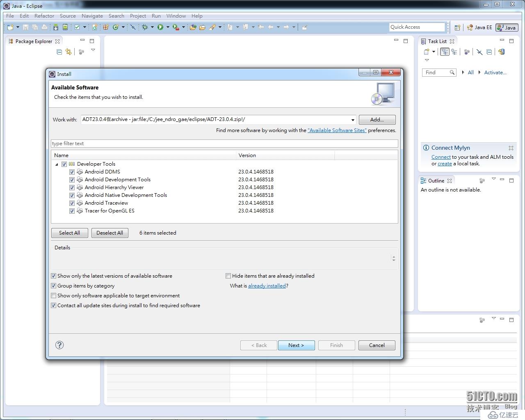Switch to the Java perspective
525x420 pixels.
(x=507, y=27)
